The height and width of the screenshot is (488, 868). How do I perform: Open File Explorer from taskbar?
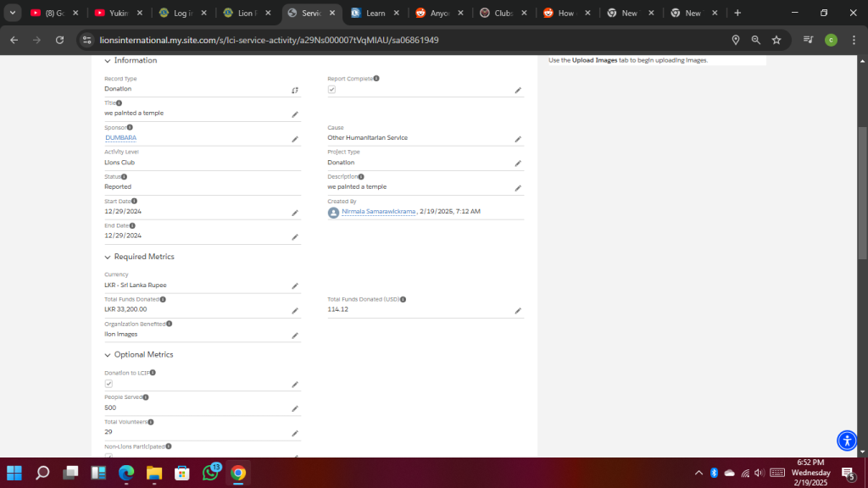pyautogui.click(x=154, y=473)
